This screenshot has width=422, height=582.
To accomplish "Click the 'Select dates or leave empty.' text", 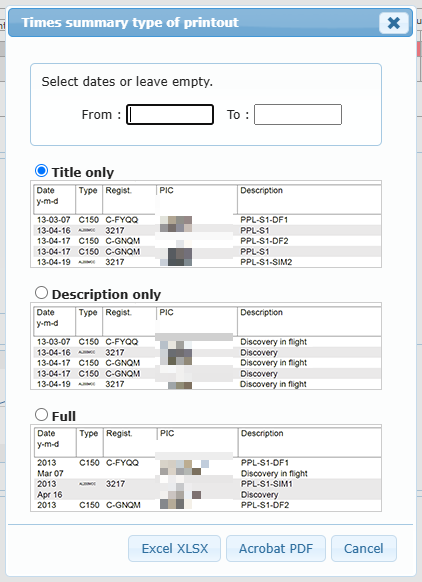I will (127, 82).
